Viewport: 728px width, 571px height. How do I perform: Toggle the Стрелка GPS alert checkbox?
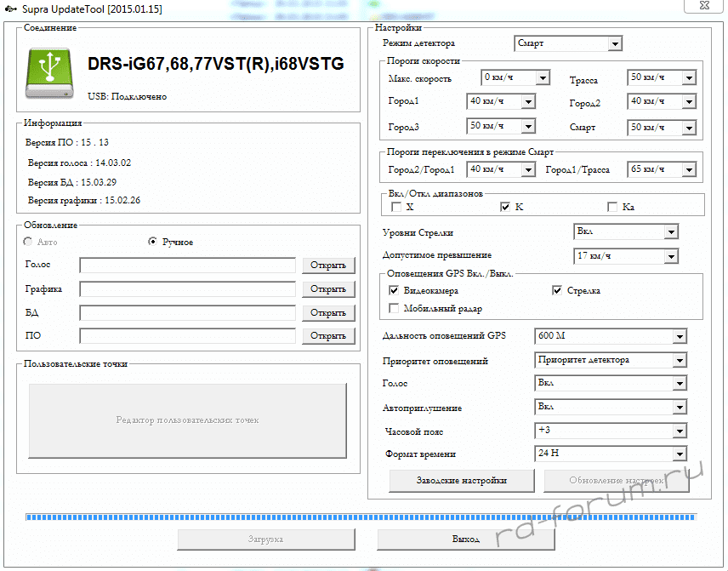tap(557, 291)
